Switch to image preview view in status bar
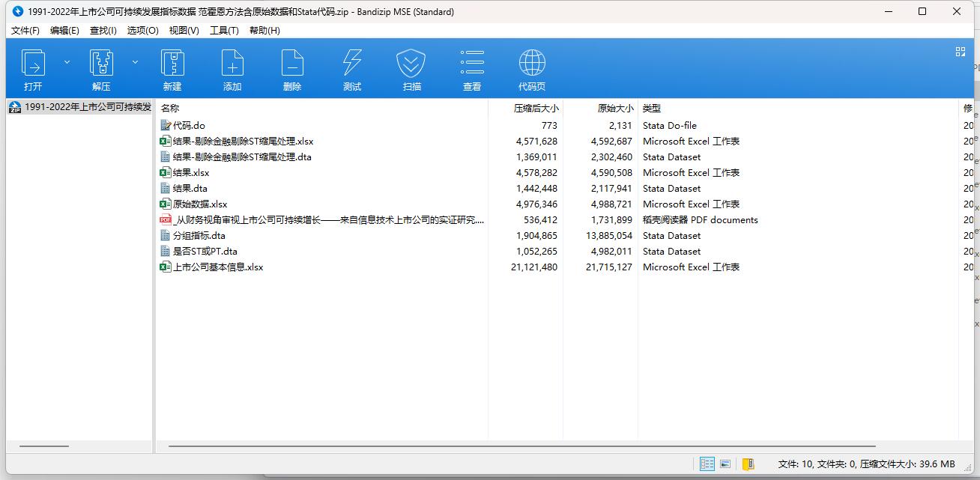980x480 pixels. (725, 464)
